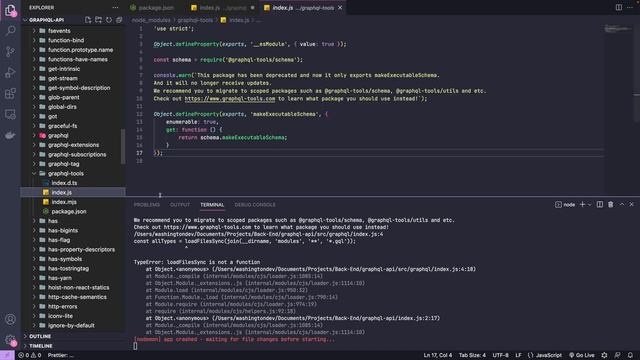Click the Explorer more actions ellipsis
Image resolution: width=640 pixels, height=360 pixels.
116,7
